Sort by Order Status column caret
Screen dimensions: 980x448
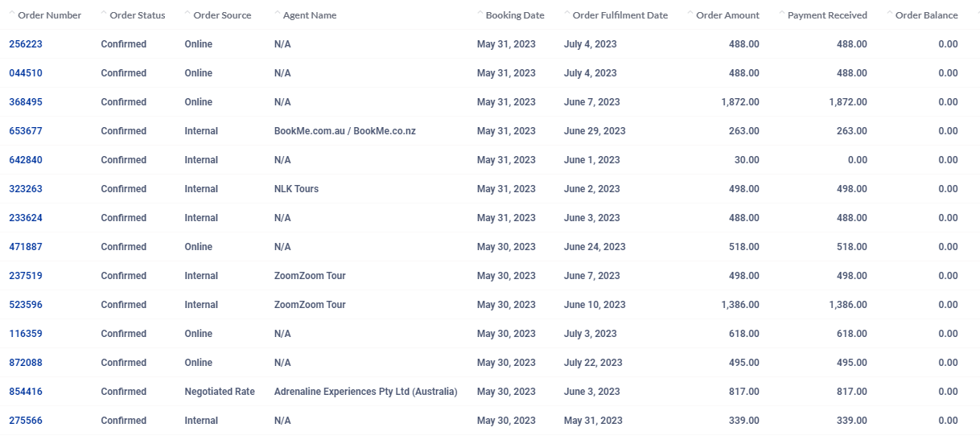[104, 14]
